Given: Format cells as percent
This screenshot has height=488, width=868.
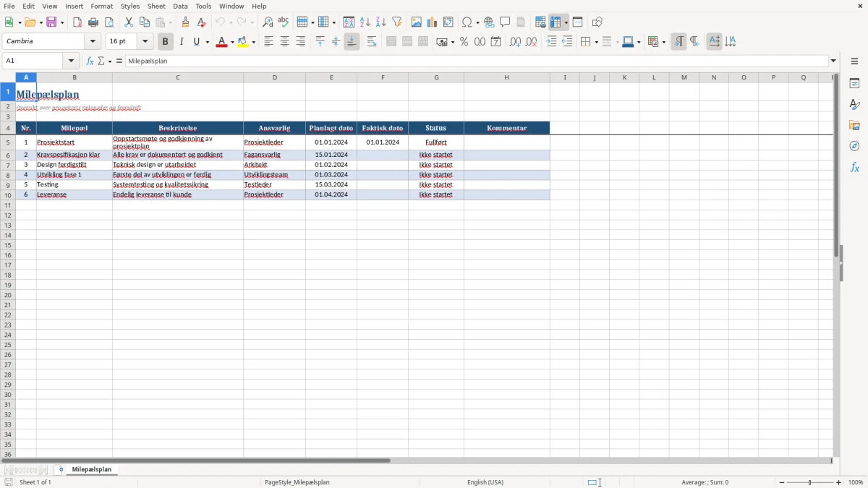Looking at the screenshot, I should click(464, 42).
